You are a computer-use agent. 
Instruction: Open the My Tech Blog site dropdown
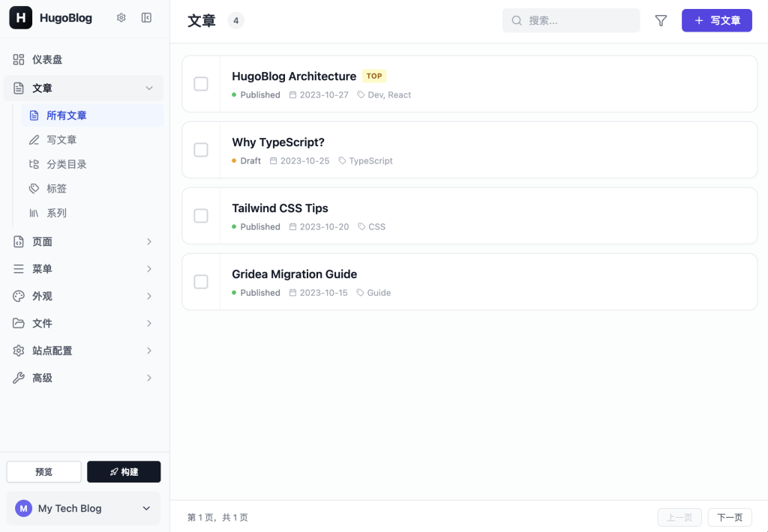[83, 508]
